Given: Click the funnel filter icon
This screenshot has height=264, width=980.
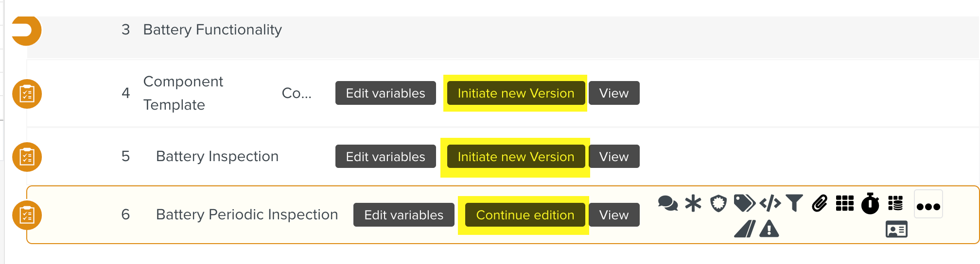Looking at the screenshot, I should point(794,203).
